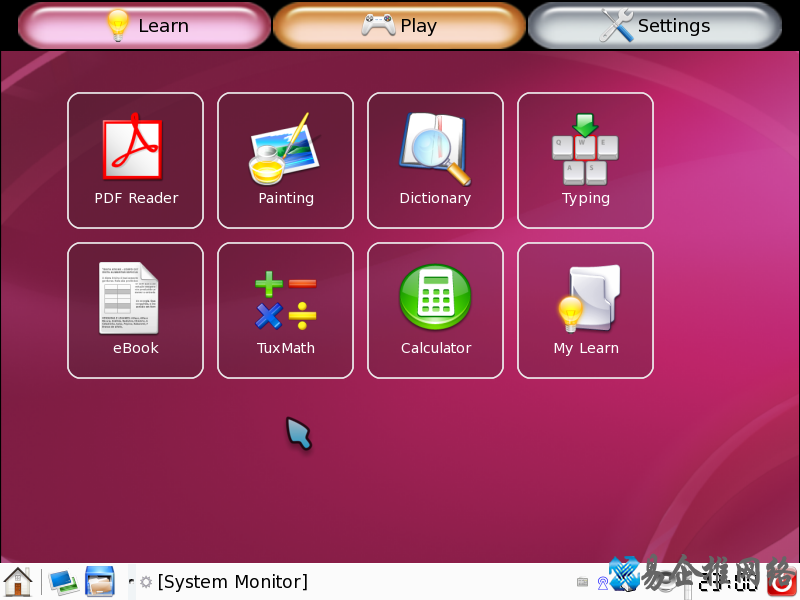Open the file manager taskbar icon
Image resolution: width=800 pixels, height=600 pixels.
[x=100, y=581]
